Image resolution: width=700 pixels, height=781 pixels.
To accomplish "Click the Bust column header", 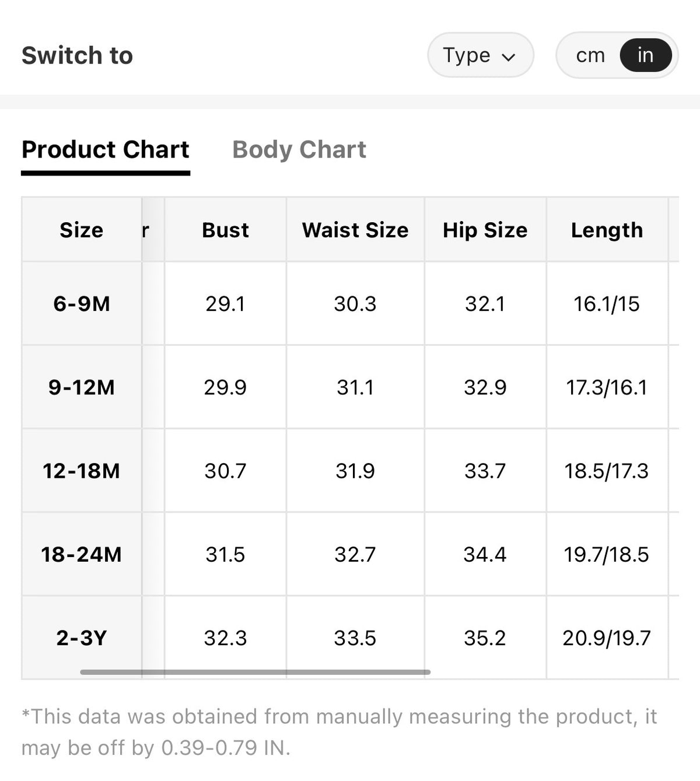I will [x=225, y=230].
